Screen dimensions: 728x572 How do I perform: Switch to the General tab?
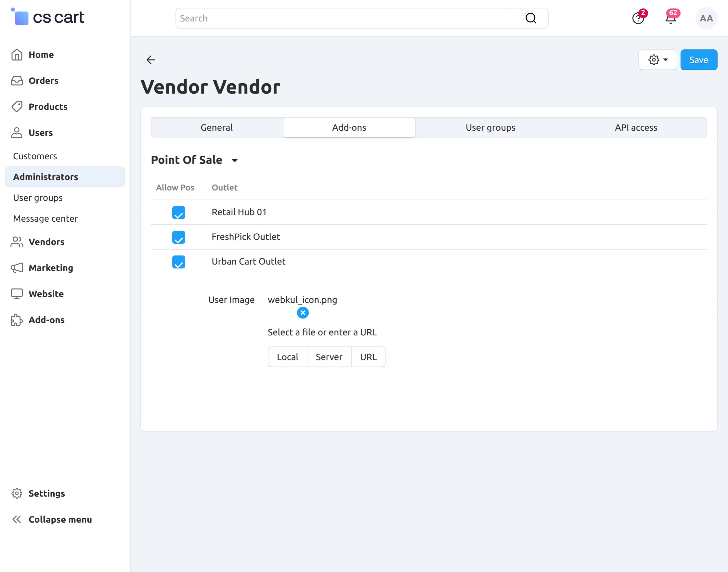pos(217,128)
